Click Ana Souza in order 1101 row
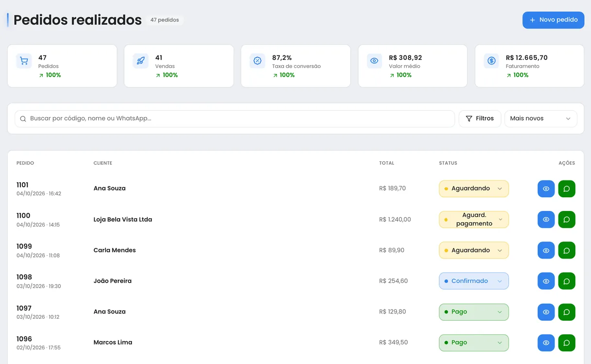The width and height of the screenshot is (591, 364). click(x=109, y=189)
